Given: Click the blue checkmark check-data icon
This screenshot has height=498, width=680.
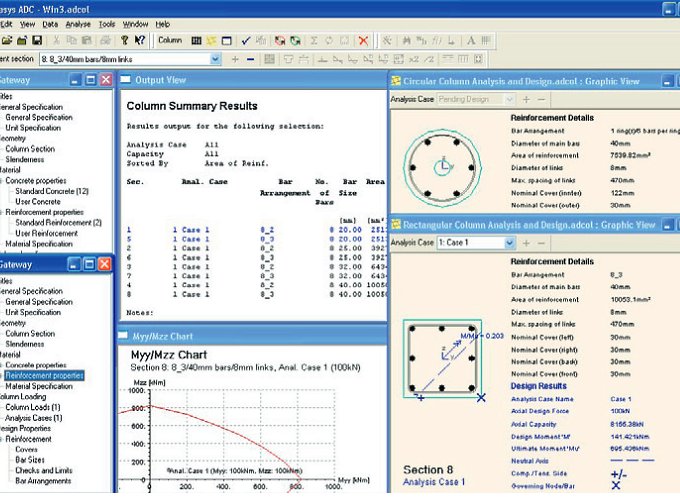Looking at the screenshot, I should coord(246,41).
